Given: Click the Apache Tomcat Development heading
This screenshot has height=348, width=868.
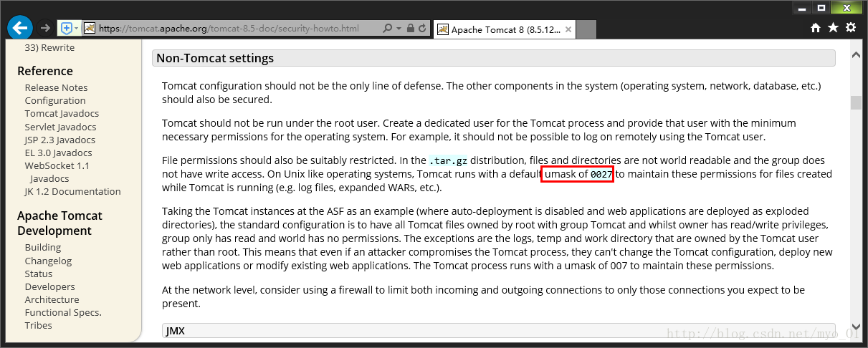Looking at the screenshot, I should pos(59,223).
